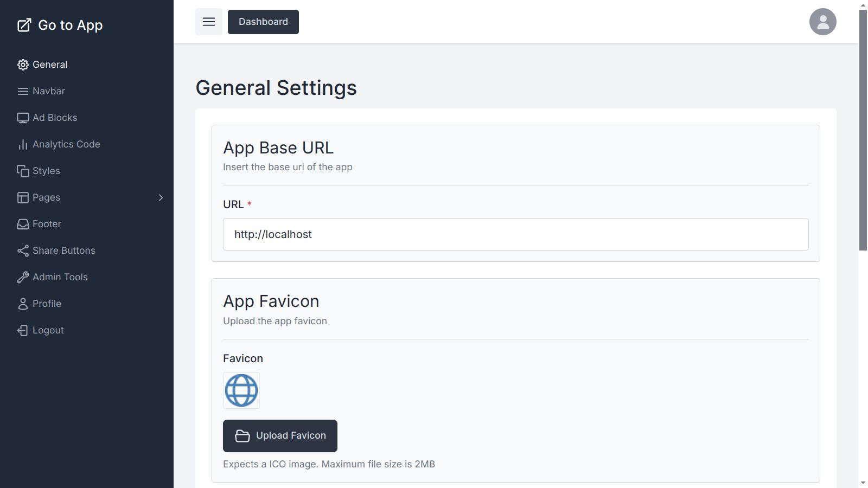The image size is (868, 488).
Task: Click the Analytics Code bar chart icon
Action: (23, 144)
